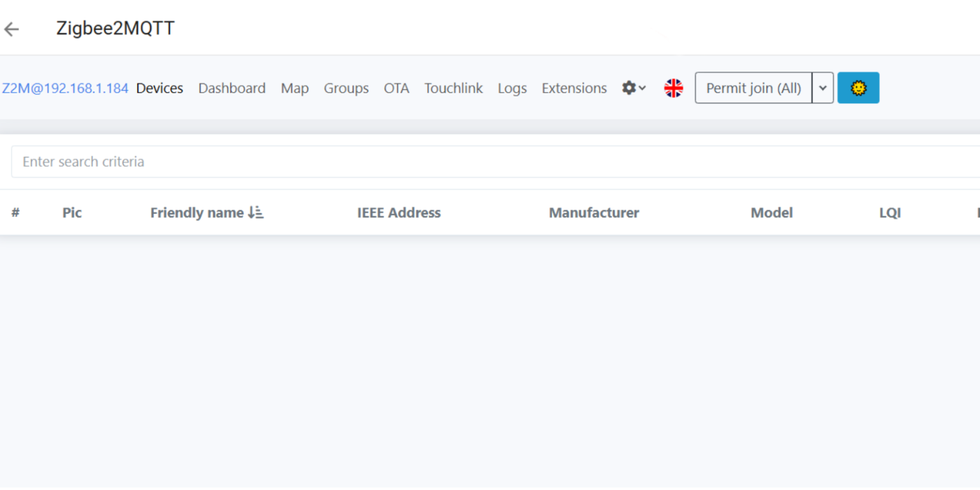This screenshot has height=490, width=980.
Task: View the Logs page
Action: pos(512,88)
